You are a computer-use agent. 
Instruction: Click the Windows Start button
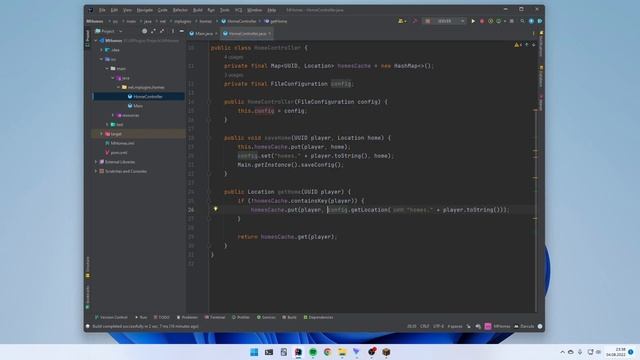tap(254, 352)
